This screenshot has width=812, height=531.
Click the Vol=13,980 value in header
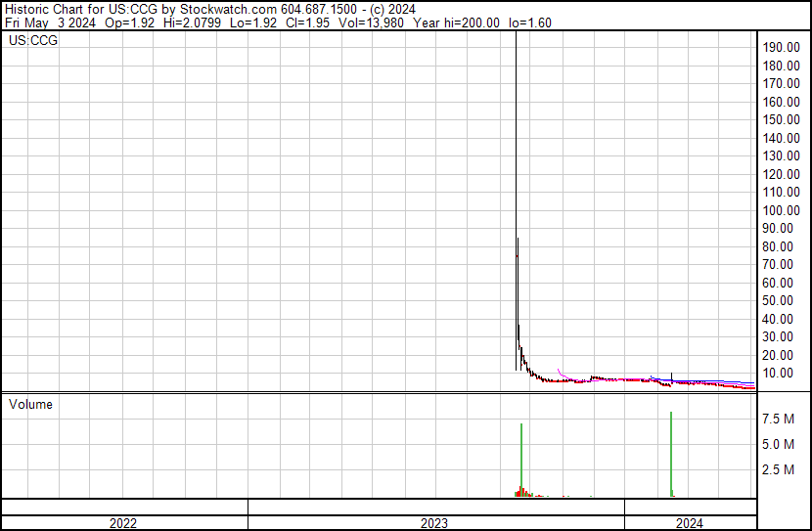[x=371, y=22]
